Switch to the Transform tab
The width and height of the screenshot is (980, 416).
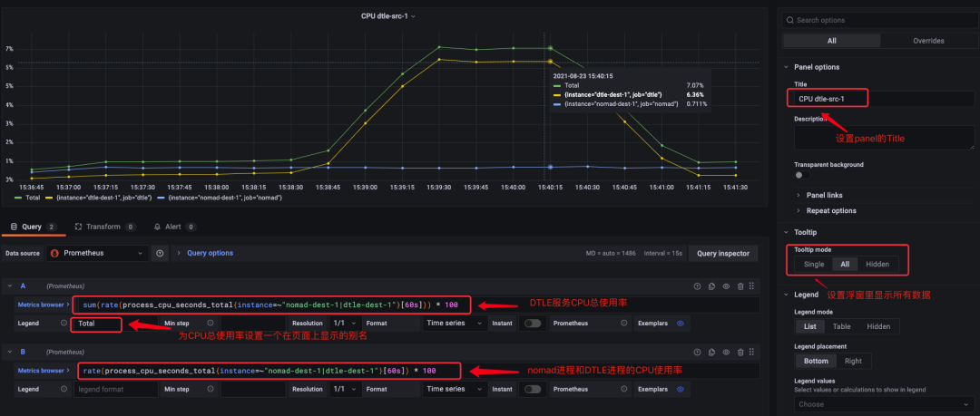103,227
